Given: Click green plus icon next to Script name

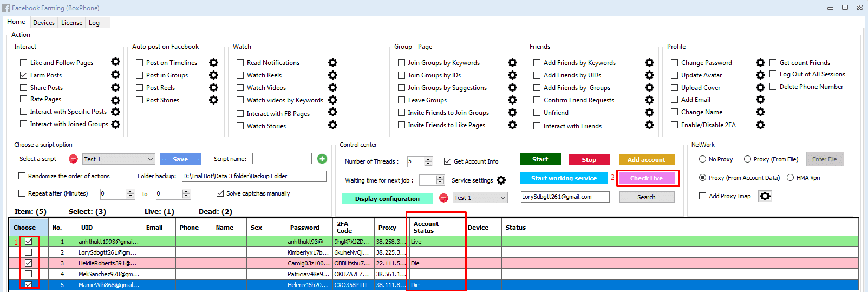Looking at the screenshot, I should pyautogui.click(x=322, y=159).
